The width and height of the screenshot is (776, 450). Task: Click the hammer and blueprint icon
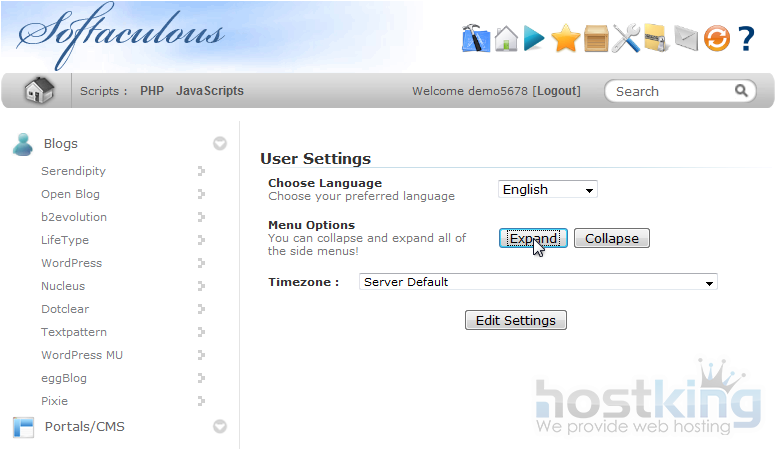click(x=475, y=39)
